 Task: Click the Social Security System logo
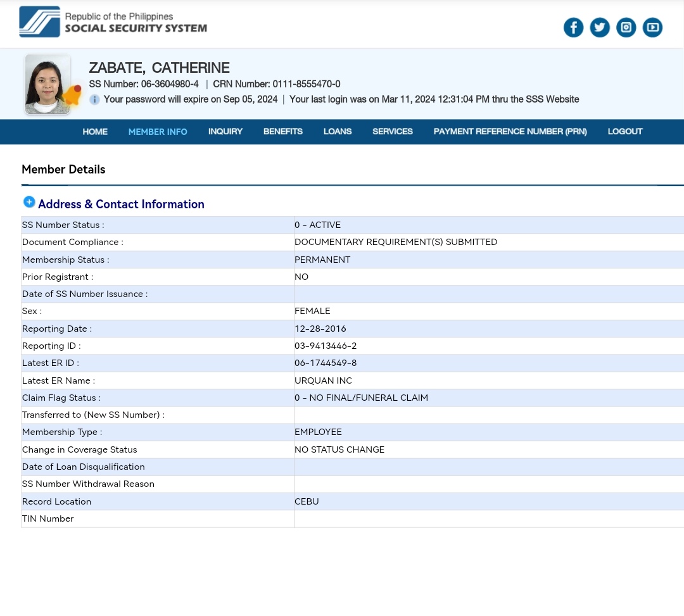coord(113,22)
